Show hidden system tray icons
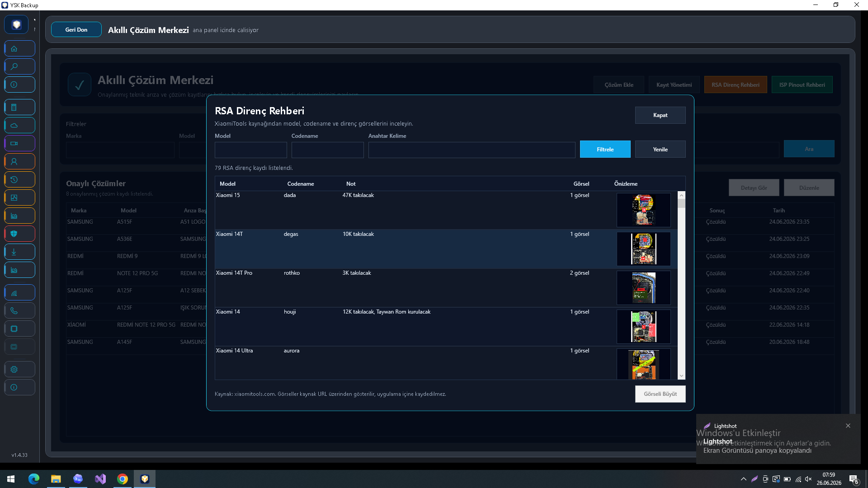 (744, 479)
